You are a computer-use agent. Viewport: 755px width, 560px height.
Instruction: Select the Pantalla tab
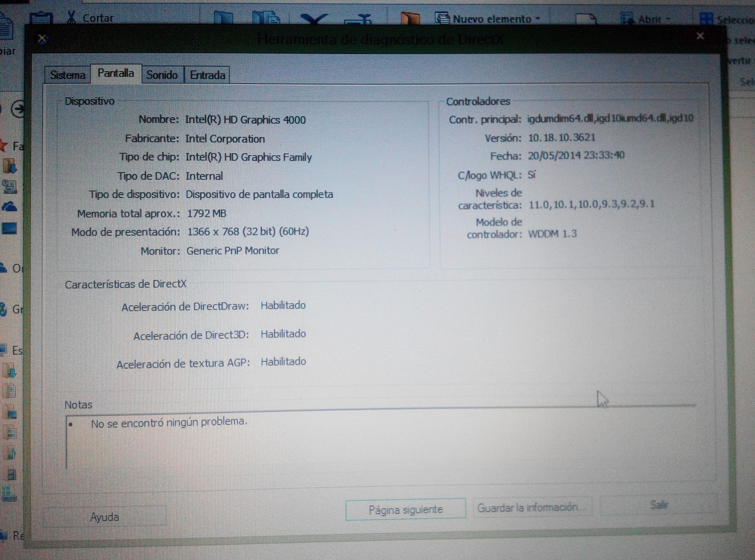[x=116, y=73]
